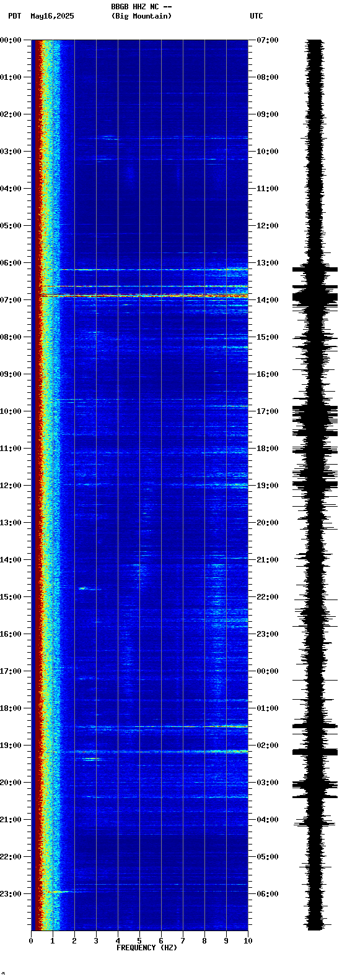This screenshot has height=980, width=342.
Task: Click UTC axis label 03:00 on right
Action: tap(268, 783)
